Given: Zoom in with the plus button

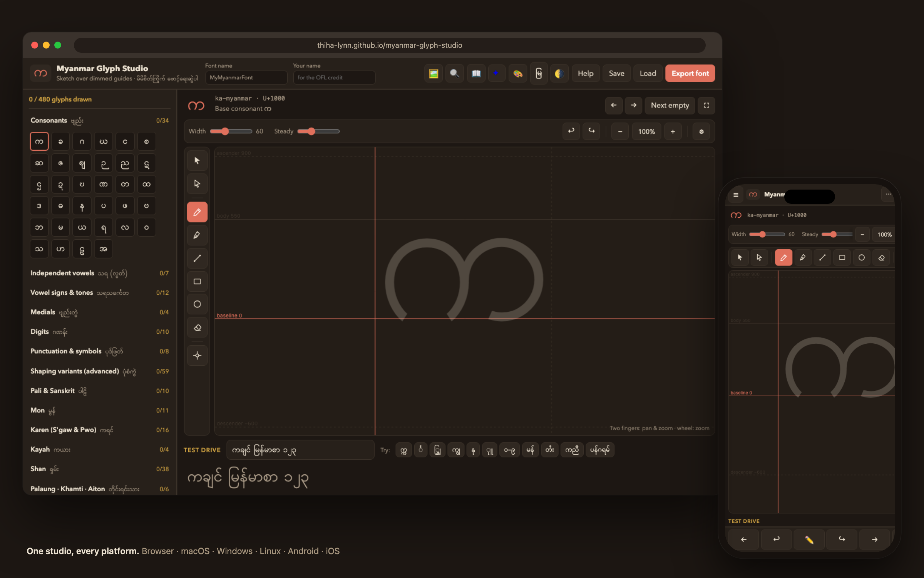Looking at the screenshot, I should click(x=673, y=131).
